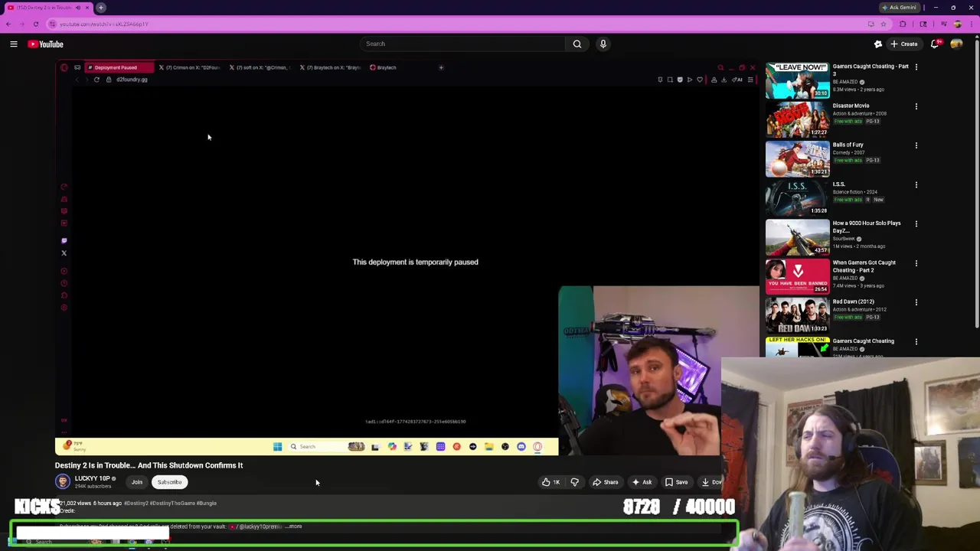Open the YouTube notifications bell
980x551 pixels.
(935, 44)
